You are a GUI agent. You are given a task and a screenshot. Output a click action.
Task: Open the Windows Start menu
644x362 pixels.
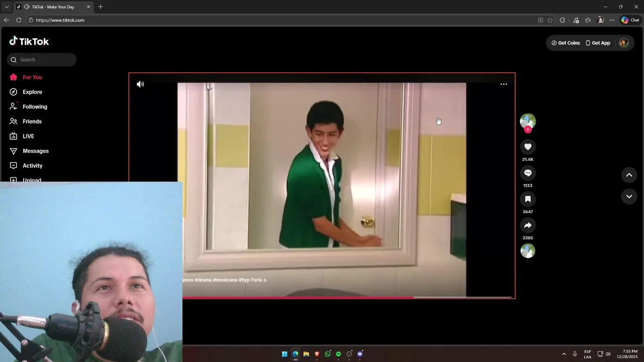pos(284,354)
